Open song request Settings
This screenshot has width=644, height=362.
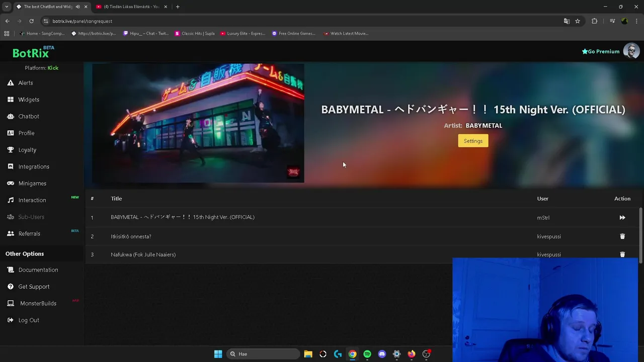click(x=473, y=141)
